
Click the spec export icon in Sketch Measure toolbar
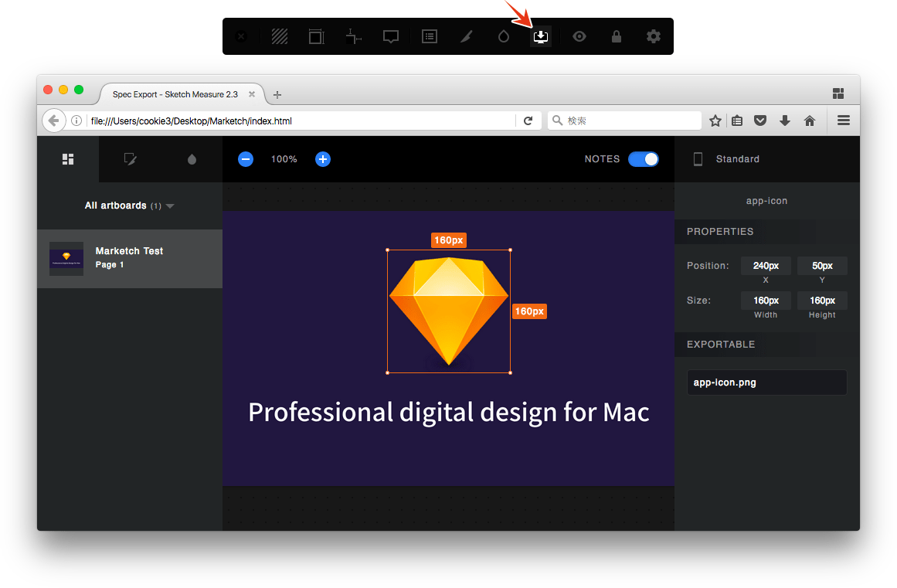(541, 36)
